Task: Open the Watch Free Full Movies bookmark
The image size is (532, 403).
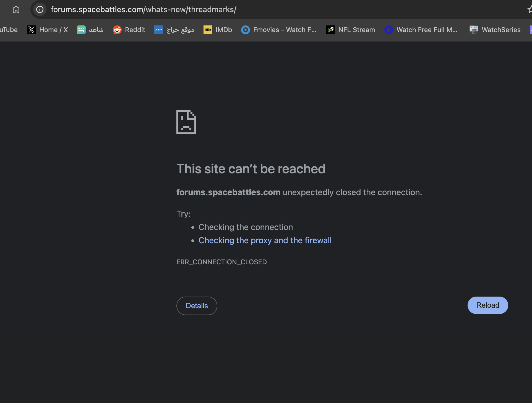Action: (x=421, y=30)
